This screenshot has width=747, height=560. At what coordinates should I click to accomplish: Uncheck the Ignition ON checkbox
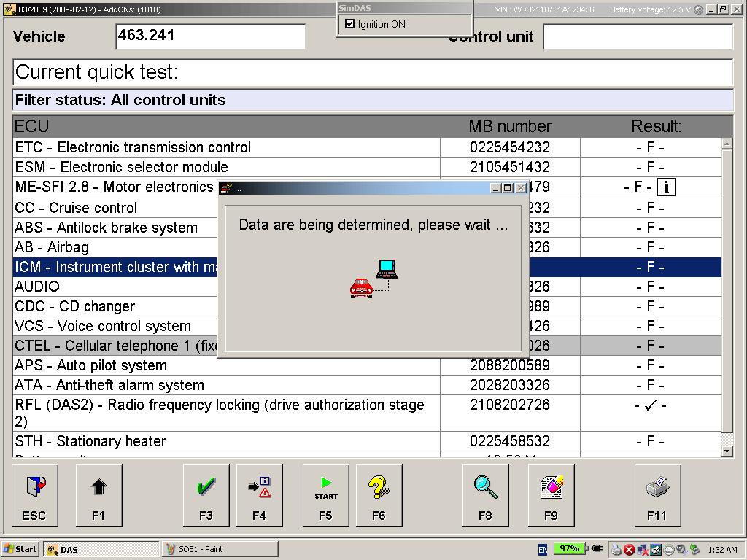coord(350,24)
